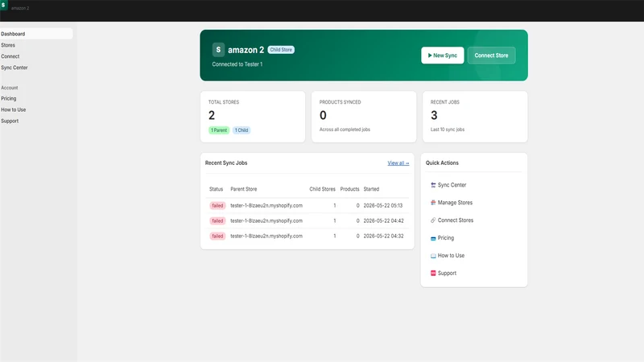Click the Sync Center icon in Quick Actions
This screenshot has width=644, height=362.
(433, 185)
